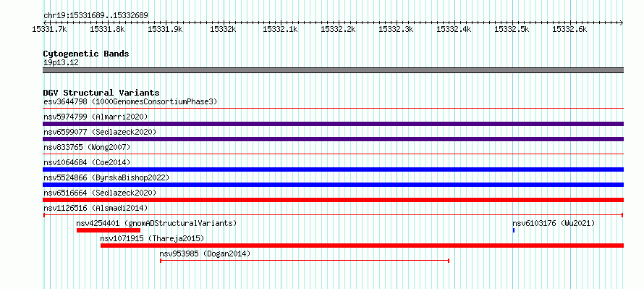Click the 15332.1k ruler tick label
Image resolution: width=644 pixels, height=289 pixels.
(x=281, y=30)
